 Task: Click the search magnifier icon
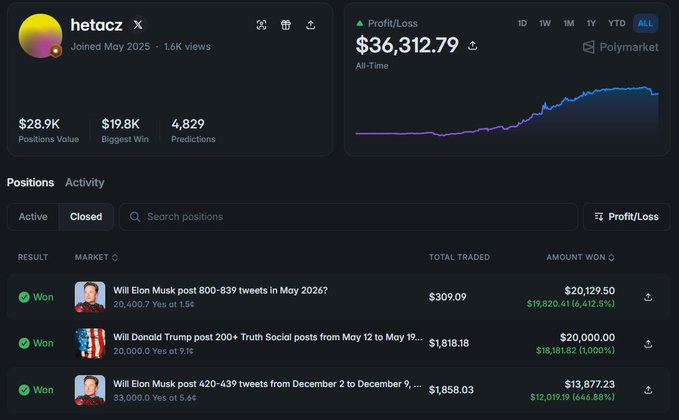[x=135, y=216]
